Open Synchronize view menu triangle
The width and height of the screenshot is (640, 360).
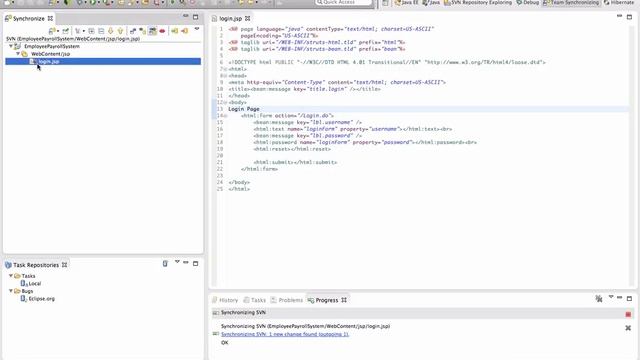tap(197, 29)
